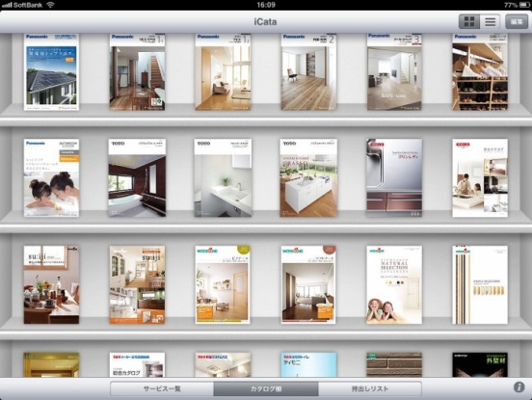Open WOODONE catalog with green corner badge
Viewport: 532px width, 400px height.
pyautogui.click(x=223, y=284)
